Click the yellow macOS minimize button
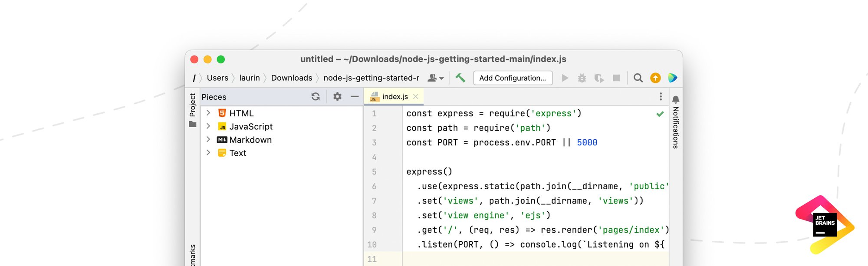The height and width of the screenshot is (266, 868). [207, 59]
